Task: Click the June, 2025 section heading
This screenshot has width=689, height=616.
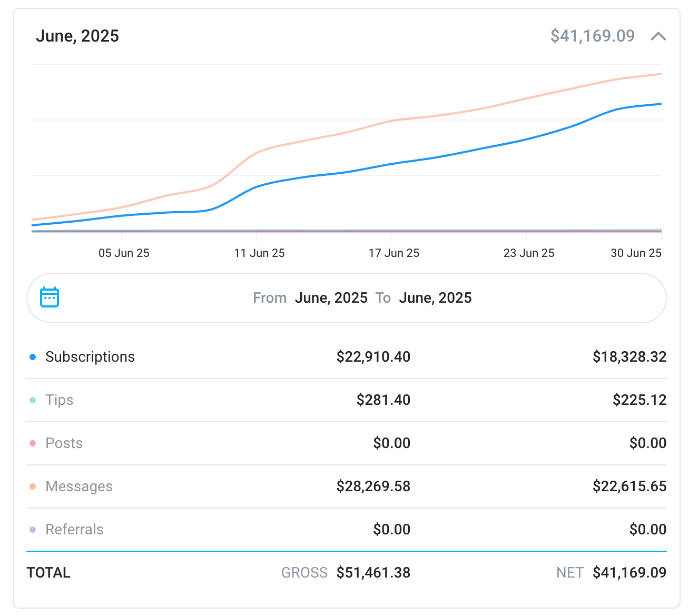Action: tap(77, 36)
